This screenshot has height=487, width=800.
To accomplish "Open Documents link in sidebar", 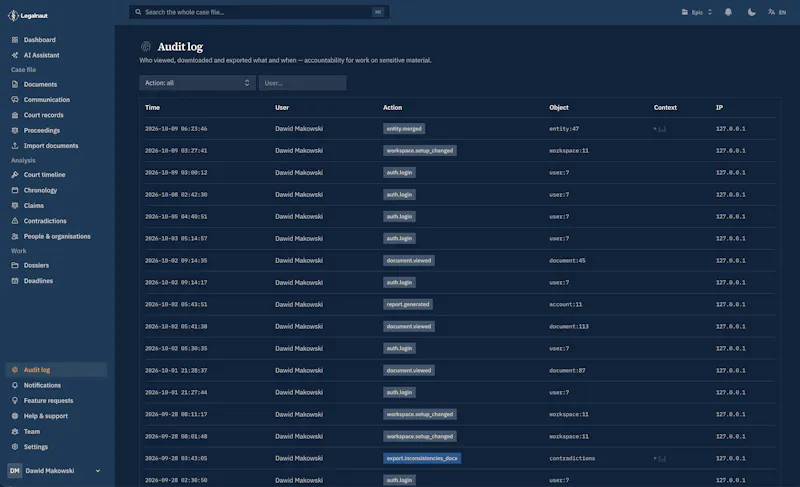I will coord(40,84).
